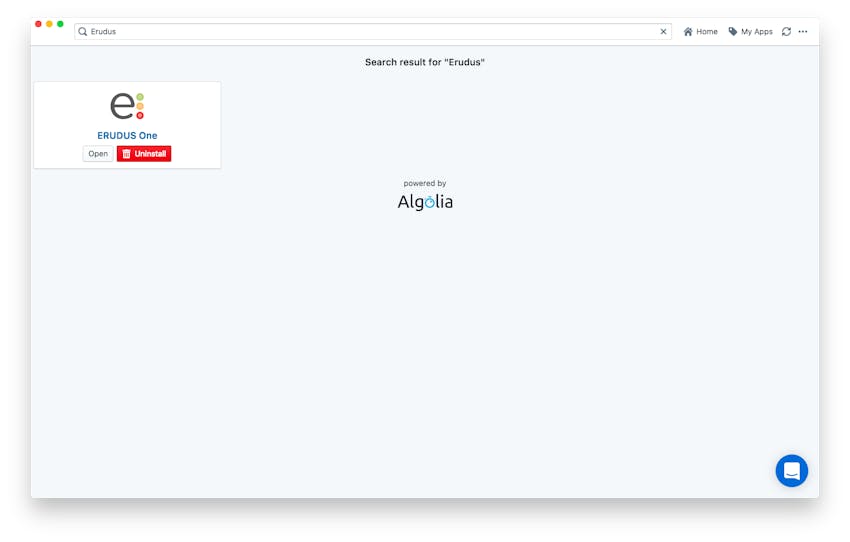This screenshot has height=542, width=850.
Task: Open the chat support bubble
Action: (x=791, y=470)
